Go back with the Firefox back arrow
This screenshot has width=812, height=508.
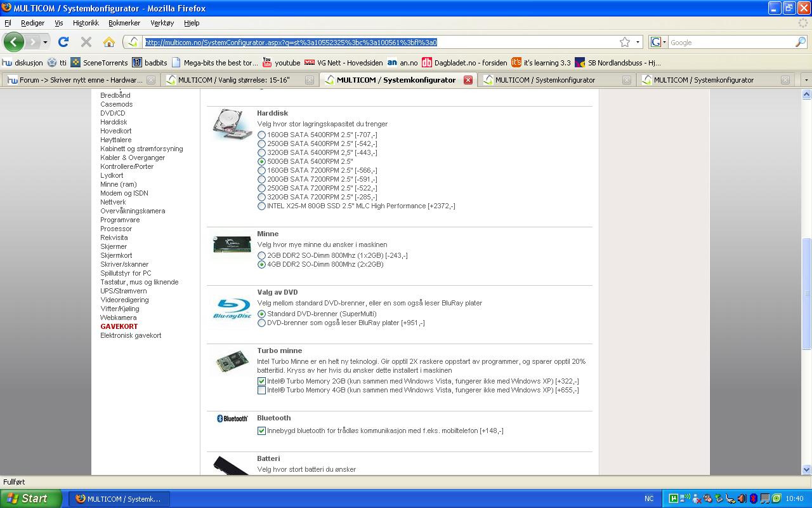[14, 42]
